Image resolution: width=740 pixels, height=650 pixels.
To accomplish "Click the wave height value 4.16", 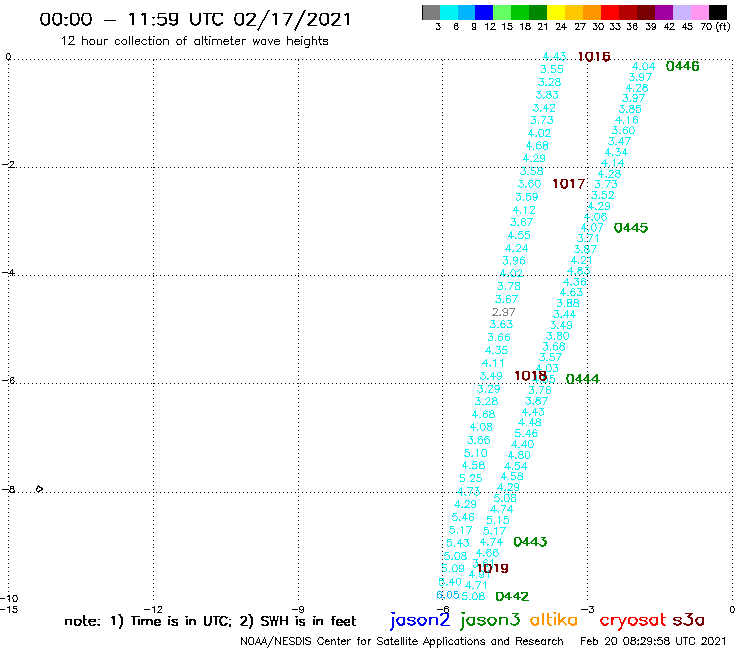I will coord(627,120).
